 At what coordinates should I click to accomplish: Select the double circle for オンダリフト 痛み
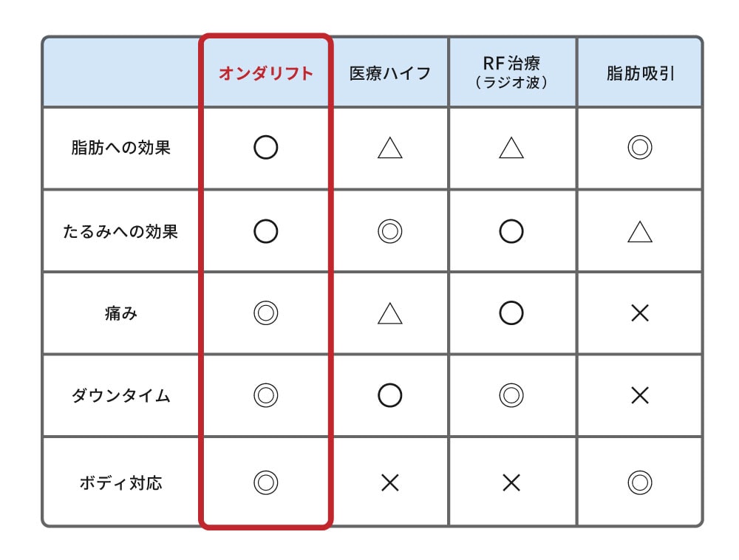point(265,314)
